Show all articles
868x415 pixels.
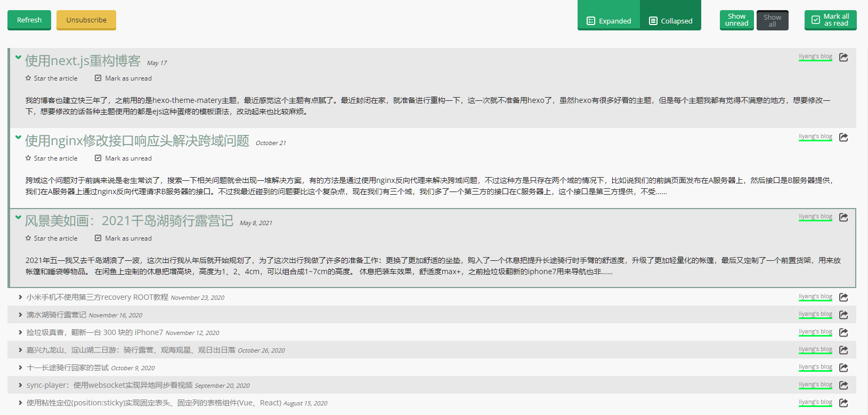tap(772, 20)
